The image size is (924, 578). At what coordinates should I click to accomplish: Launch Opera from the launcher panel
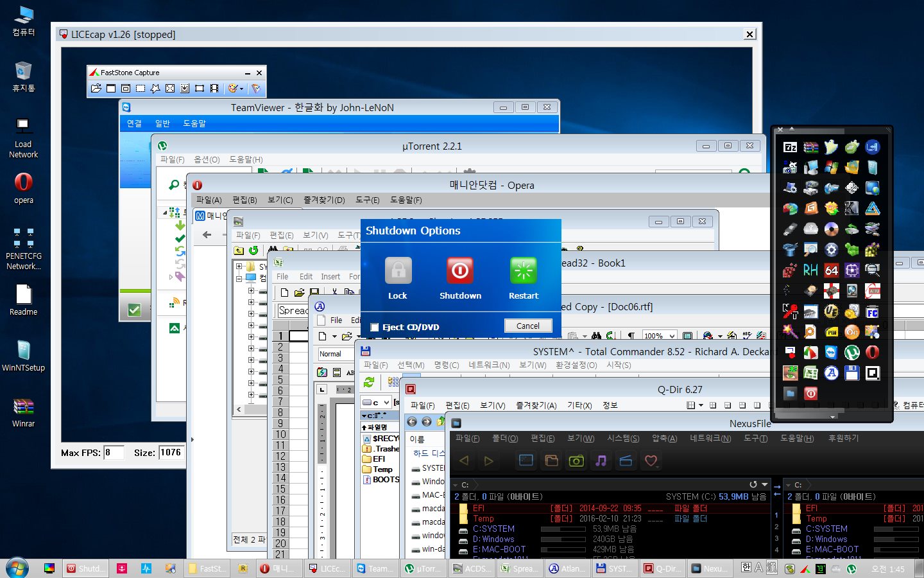point(873,353)
